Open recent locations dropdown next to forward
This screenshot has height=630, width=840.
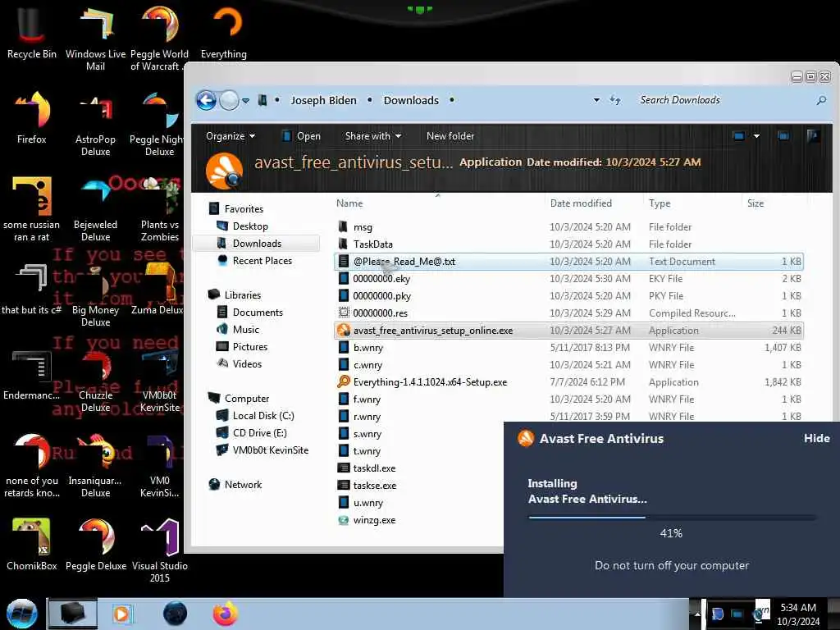coord(245,101)
